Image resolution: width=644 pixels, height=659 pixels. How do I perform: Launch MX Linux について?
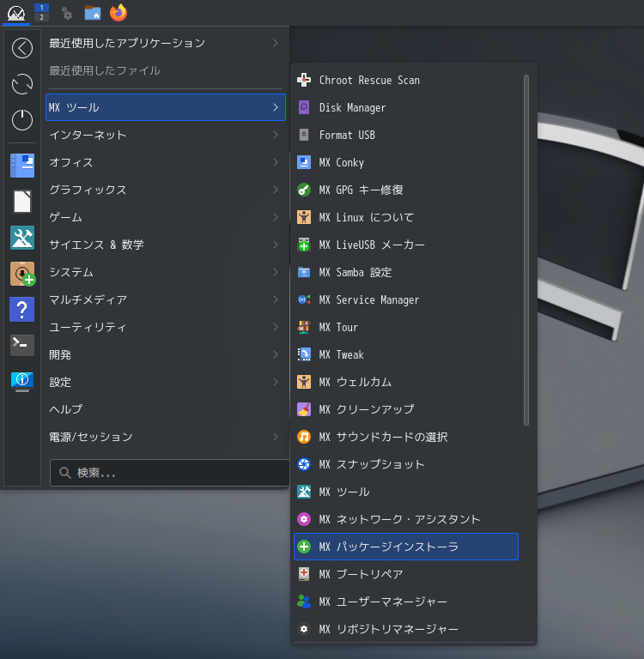[x=406, y=217]
